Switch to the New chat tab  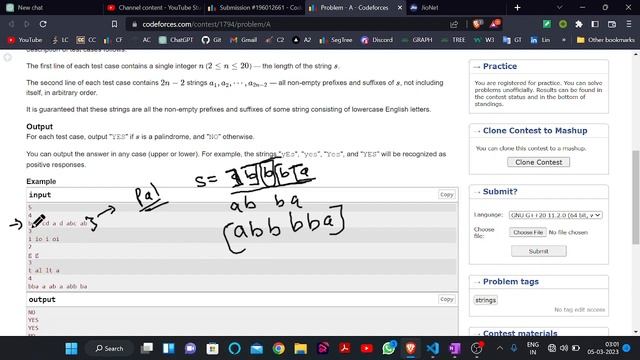point(49,7)
